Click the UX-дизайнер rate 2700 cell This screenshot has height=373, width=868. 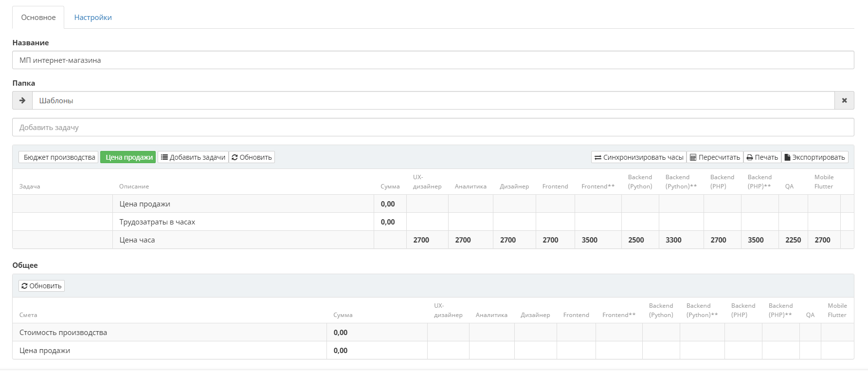(427, 240)
